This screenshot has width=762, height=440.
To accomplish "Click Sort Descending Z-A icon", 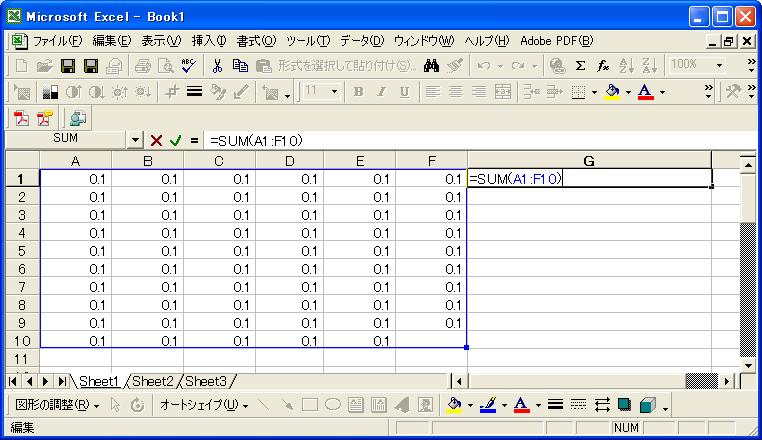I will (x=650, y=66).
